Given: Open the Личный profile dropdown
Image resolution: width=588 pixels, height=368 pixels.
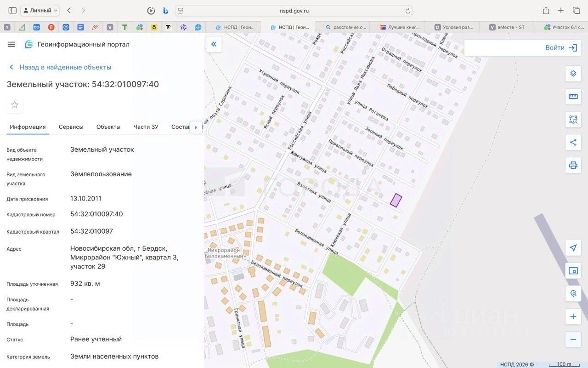Looking at the screenshot, I should [40, 11].
